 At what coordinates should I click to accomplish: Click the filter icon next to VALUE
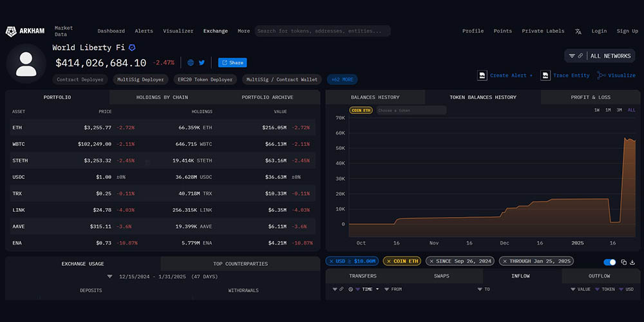[573, 289]
